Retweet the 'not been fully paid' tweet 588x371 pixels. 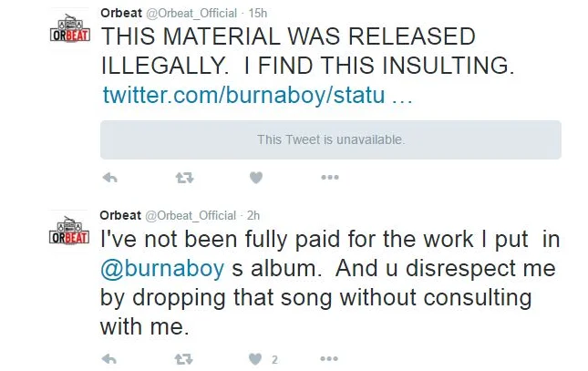[x=184, y=357]
